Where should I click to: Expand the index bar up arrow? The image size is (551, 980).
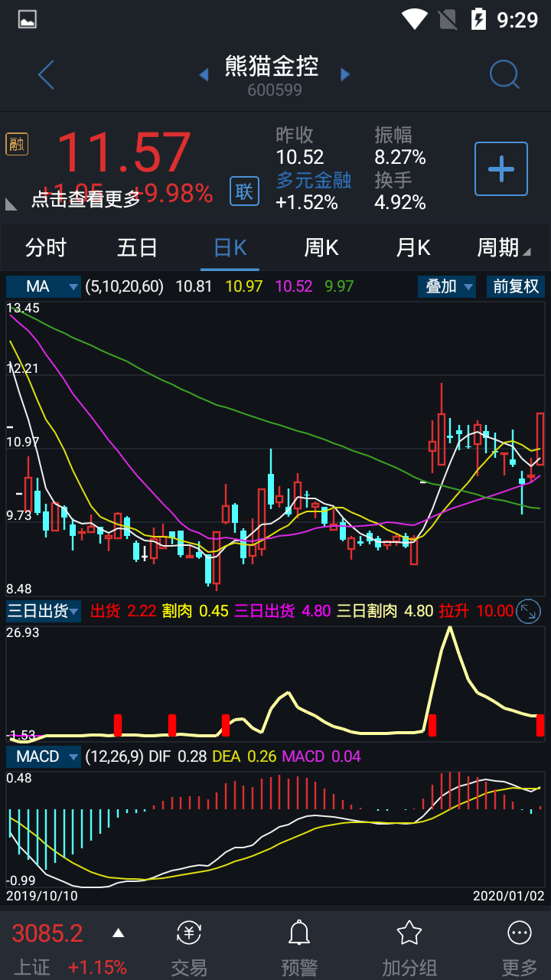click(x=118, y=933)
